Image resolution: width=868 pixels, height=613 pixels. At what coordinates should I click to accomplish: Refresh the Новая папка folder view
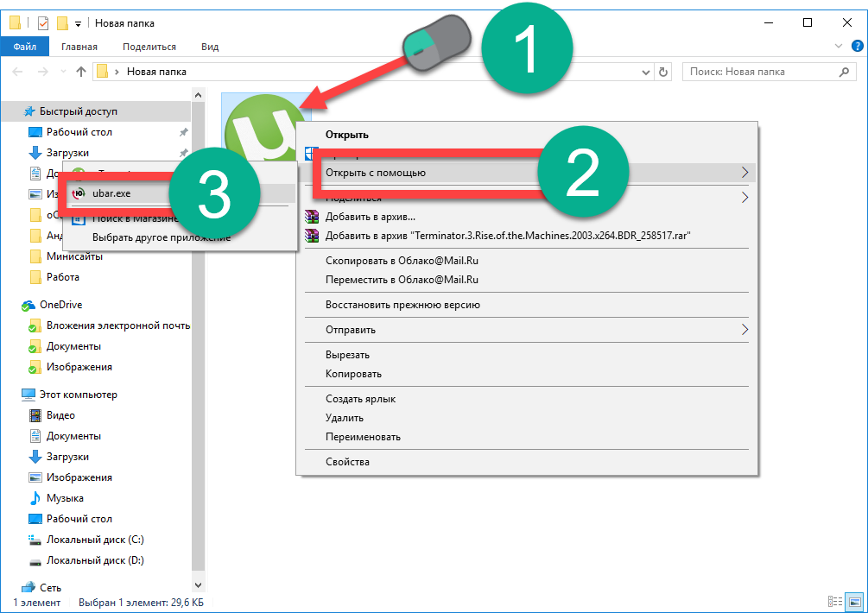tap(662, 72)
